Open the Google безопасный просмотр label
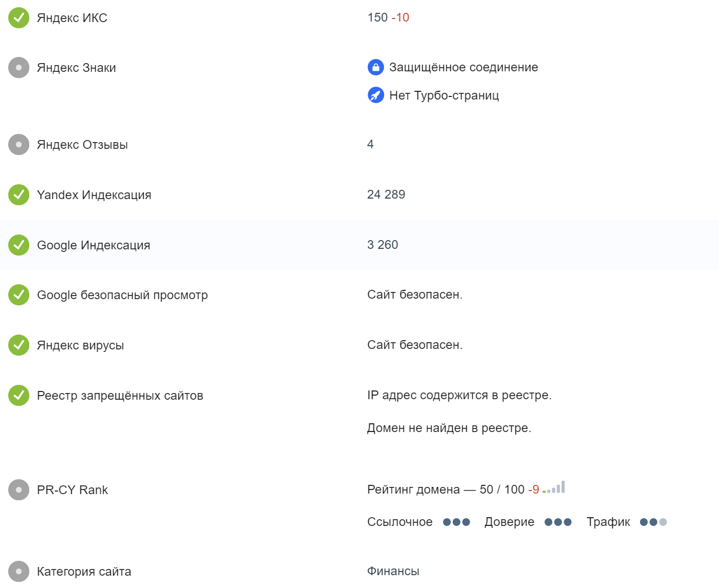 (123, 295)
